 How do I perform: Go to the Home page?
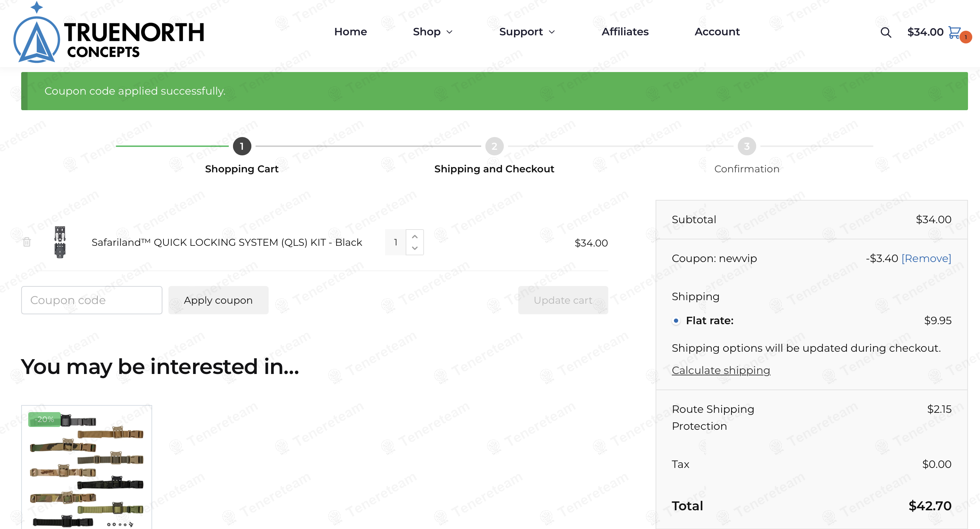pos(351,31)
